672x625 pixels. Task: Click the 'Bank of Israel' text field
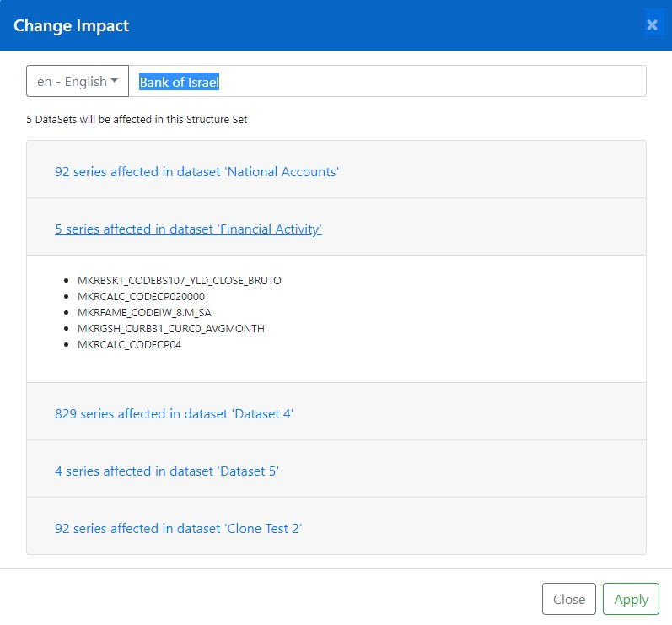click(x=388, y=82)
